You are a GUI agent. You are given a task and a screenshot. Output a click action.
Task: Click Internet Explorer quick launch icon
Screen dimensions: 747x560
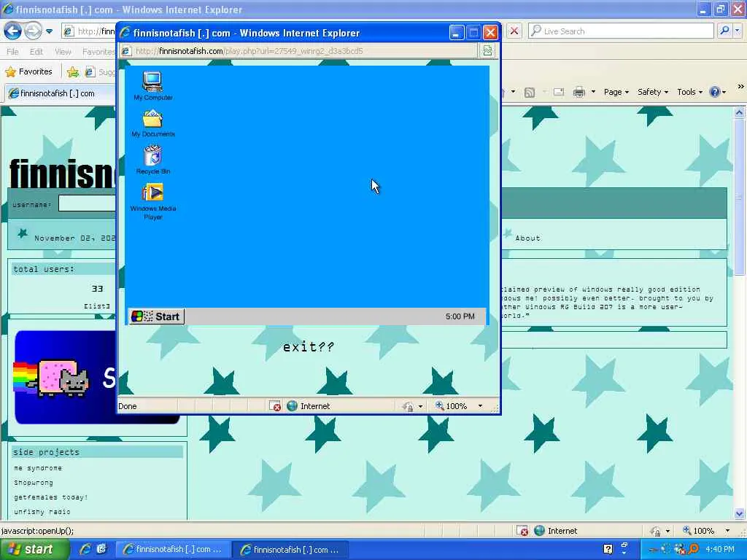point(85,550)
